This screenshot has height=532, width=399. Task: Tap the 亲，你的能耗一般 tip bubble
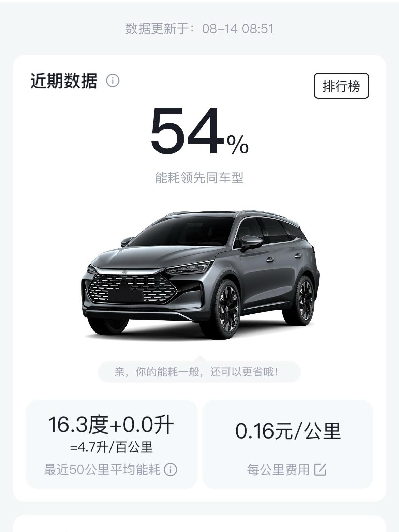pyautogui.click(x=199, y=372)
